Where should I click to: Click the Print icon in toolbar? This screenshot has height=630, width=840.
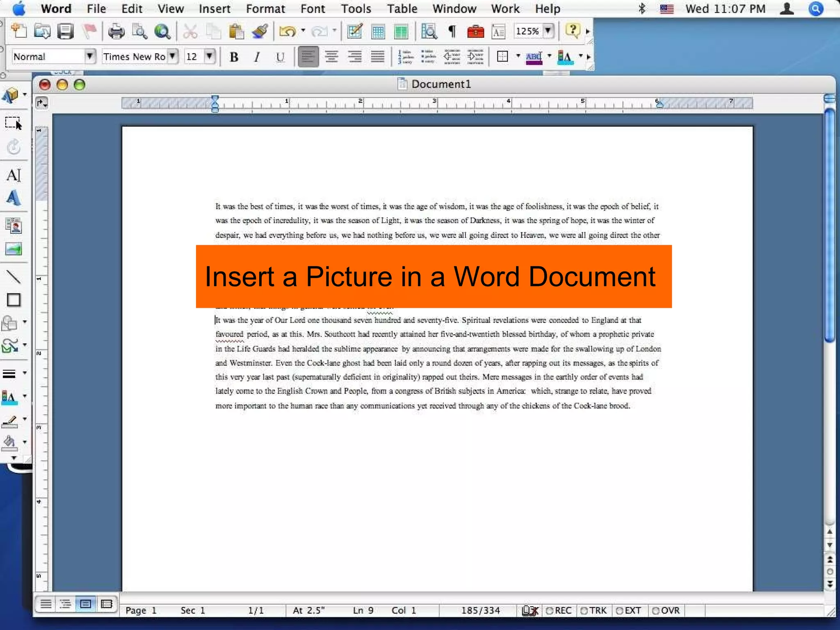[116, 32]
